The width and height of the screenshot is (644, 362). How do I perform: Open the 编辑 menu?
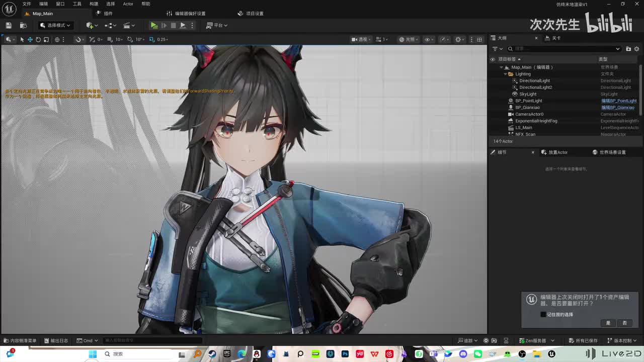click(44, 4)
